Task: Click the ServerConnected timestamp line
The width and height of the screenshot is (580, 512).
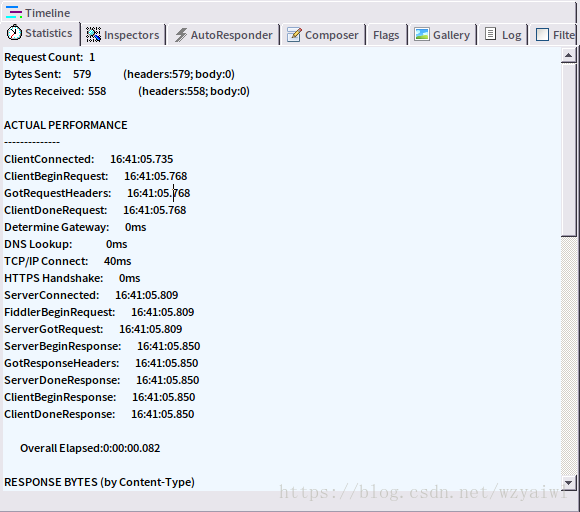Action: tap(91, 296)
